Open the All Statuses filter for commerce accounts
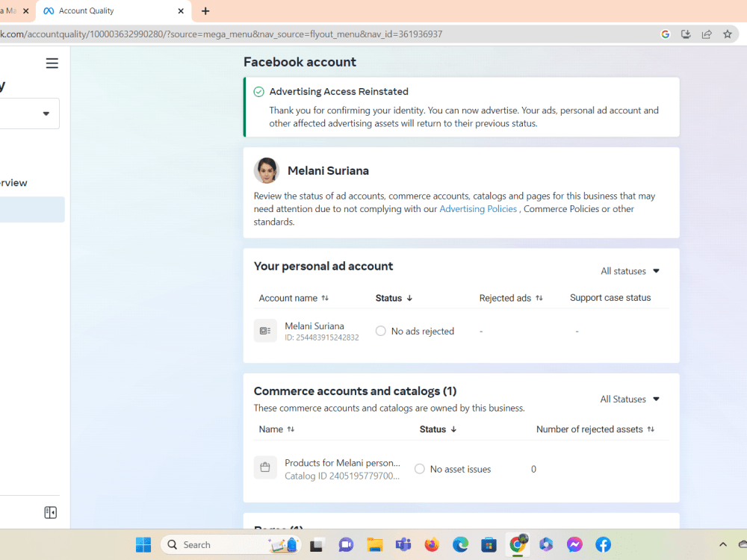Image resolution: width=747 pixels, height=560 pixels. coord(630,399)
